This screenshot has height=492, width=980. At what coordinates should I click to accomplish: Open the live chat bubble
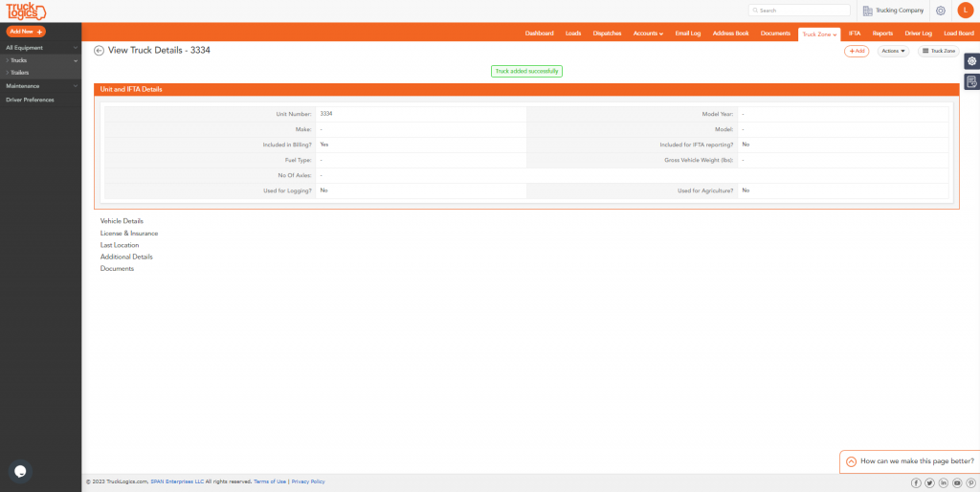(20, 471)
